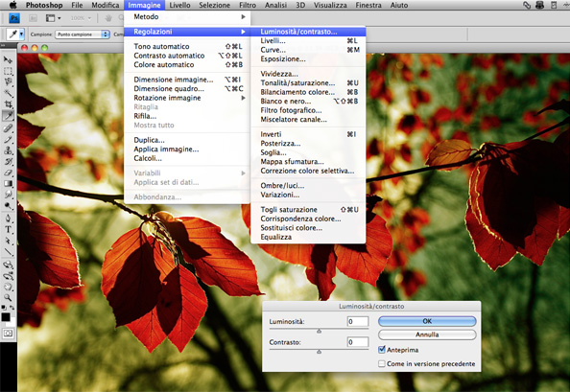
Task: Expand the Rotazione immagine submenu
Action: pos(186,98)
